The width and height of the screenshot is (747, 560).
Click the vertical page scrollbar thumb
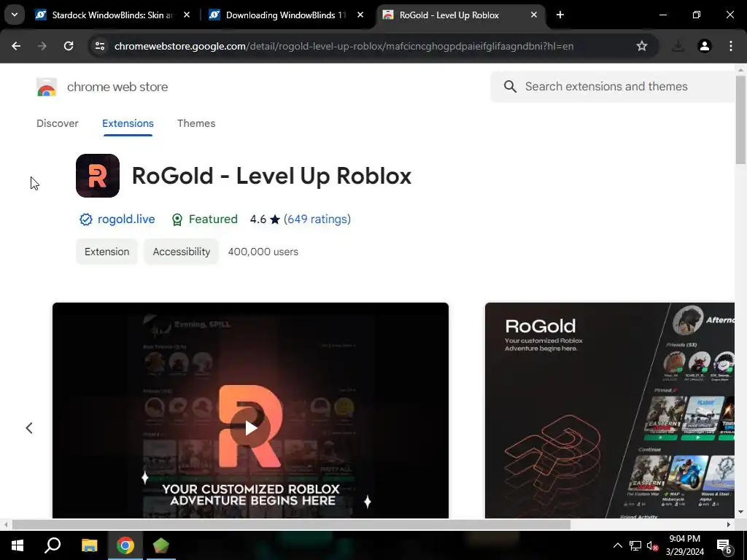click(x=740, y=119)
